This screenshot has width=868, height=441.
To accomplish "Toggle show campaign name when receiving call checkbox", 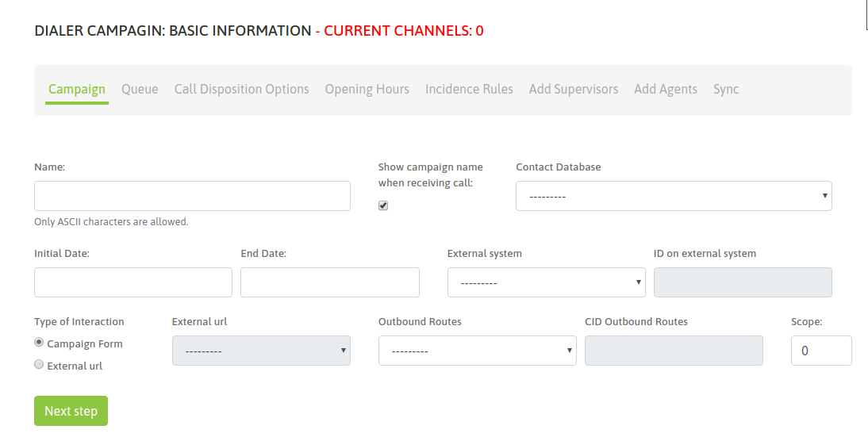I will [x=383, y=205].
